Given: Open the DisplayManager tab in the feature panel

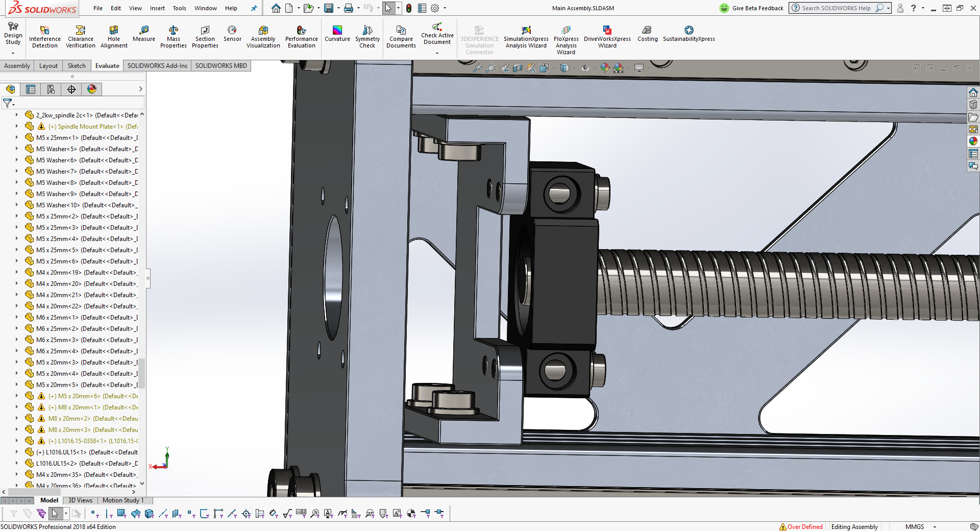Looking at the screenshot, I should (92, 89).
